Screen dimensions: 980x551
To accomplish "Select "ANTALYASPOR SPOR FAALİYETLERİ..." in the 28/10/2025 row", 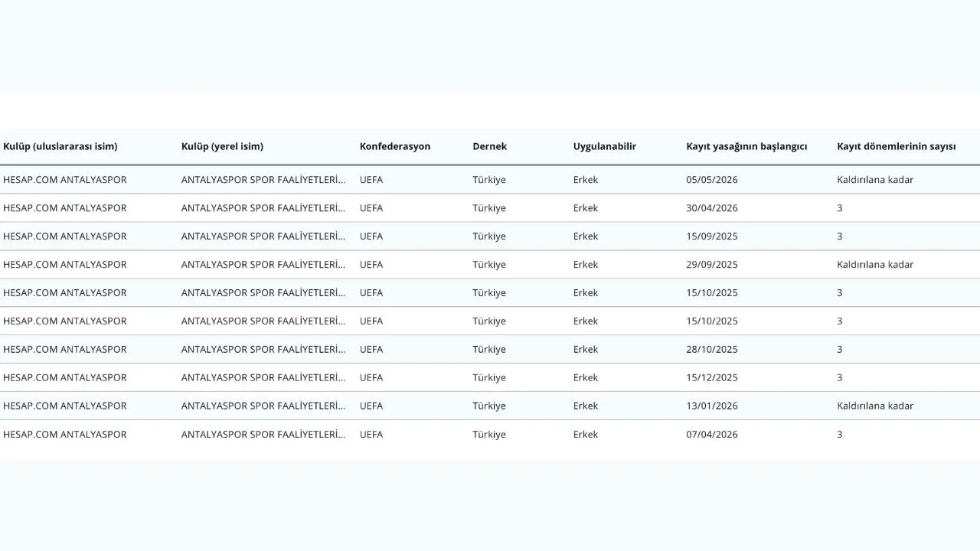I will [x=263, y=350].
